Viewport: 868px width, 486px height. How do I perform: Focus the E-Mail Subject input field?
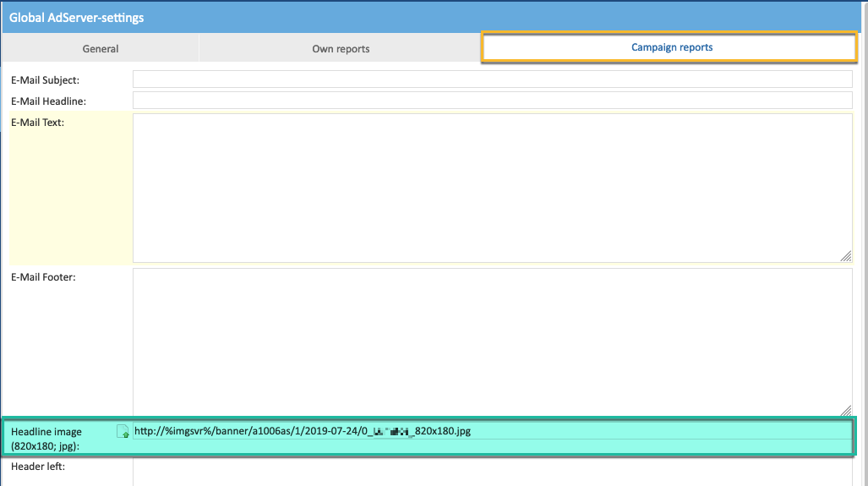pos(492,79)
